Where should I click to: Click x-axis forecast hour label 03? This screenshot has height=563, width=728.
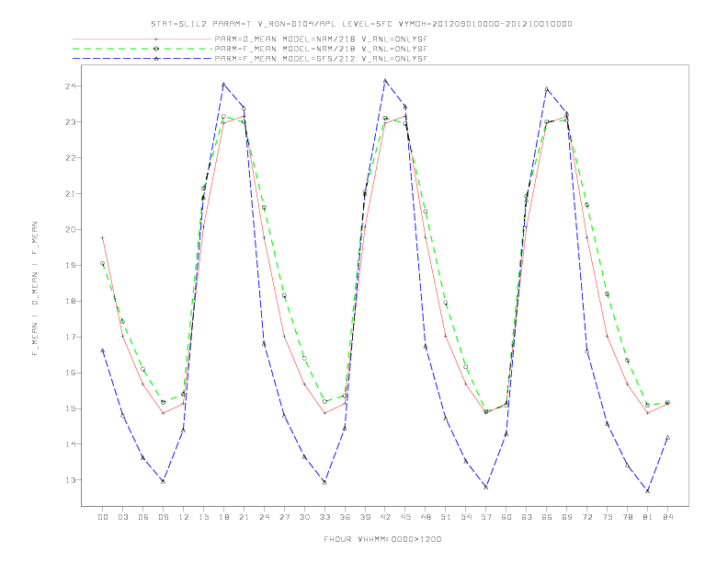[122, 517]
